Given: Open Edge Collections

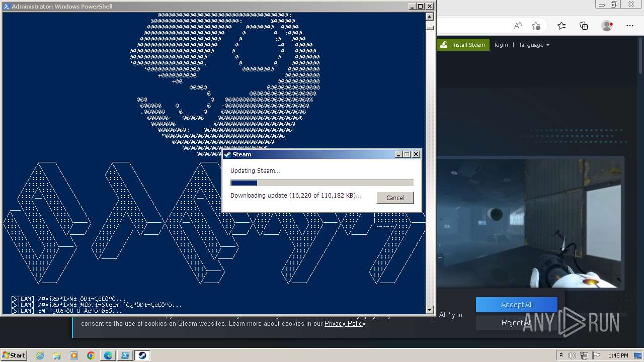Looking at the screenshot, I should 584,26.
